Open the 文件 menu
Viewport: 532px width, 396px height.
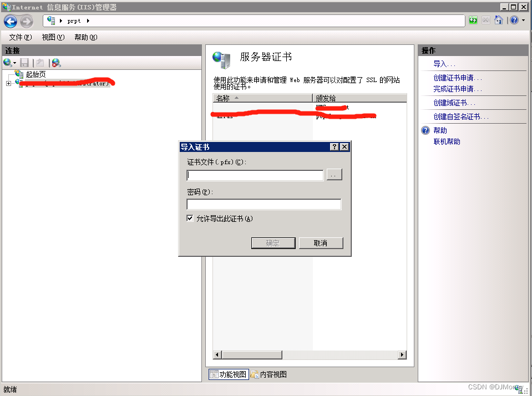coord(21,37)
